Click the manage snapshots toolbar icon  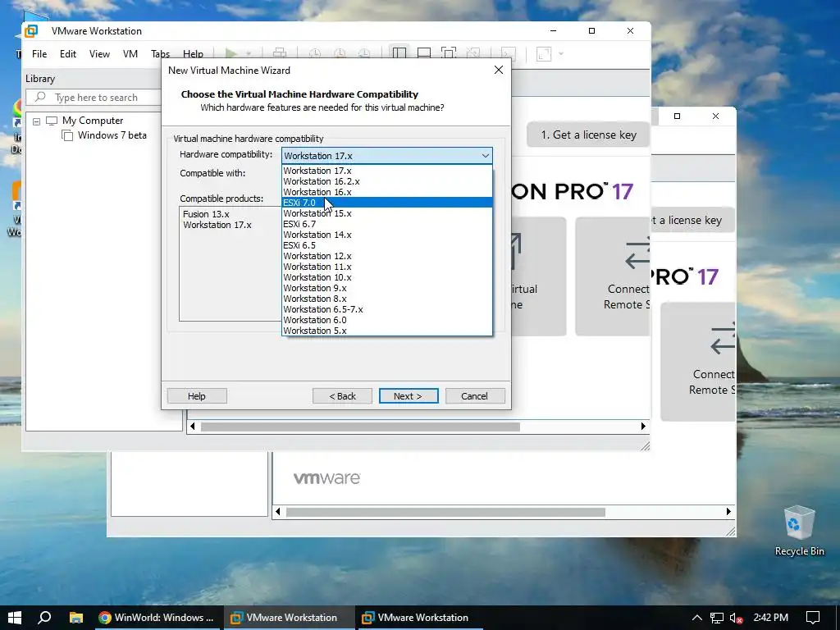coord(364,53)
